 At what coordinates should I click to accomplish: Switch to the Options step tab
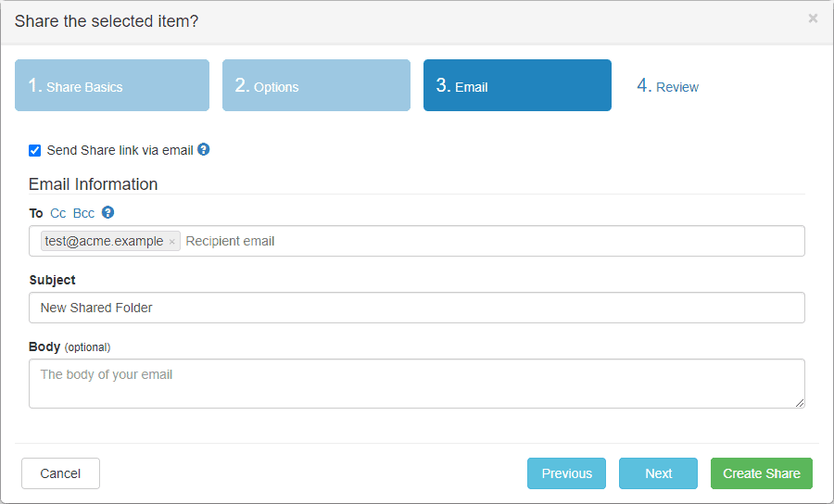316,85
